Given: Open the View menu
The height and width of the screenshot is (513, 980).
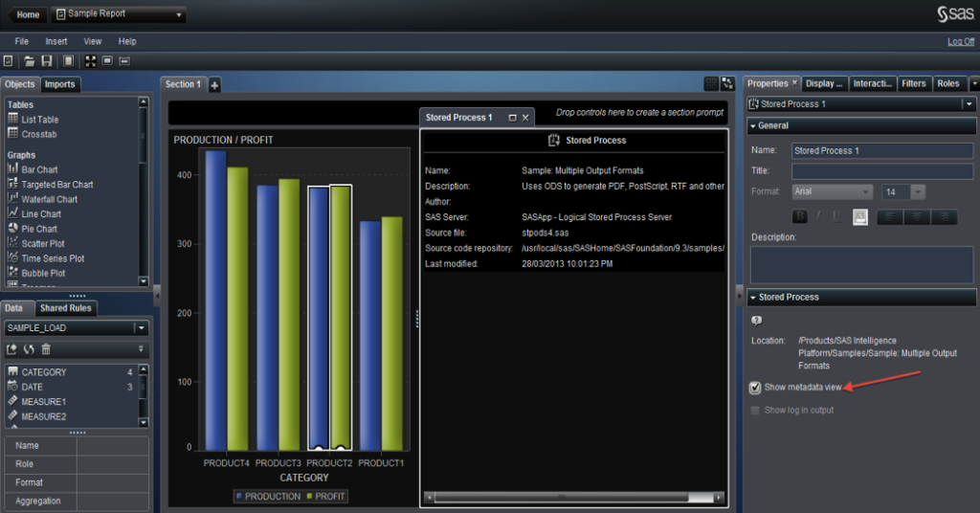Looking at the screenshot, I should pyautogui.click(x=93, y=41).
